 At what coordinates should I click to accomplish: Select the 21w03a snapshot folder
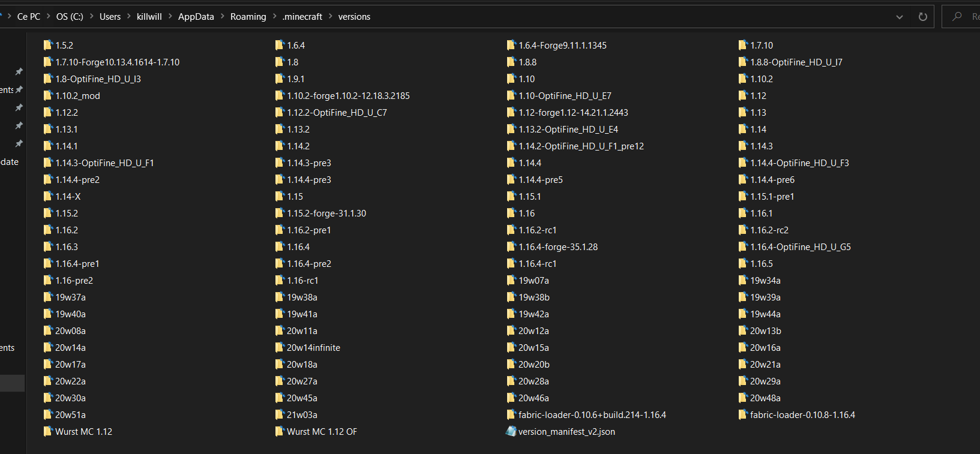point(302,414)
